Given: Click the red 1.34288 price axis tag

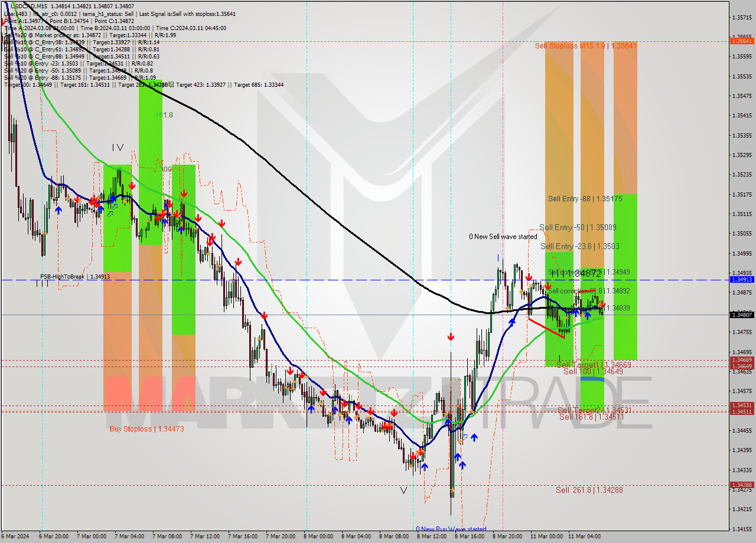Looking at the screenshot, I should 742,485.
